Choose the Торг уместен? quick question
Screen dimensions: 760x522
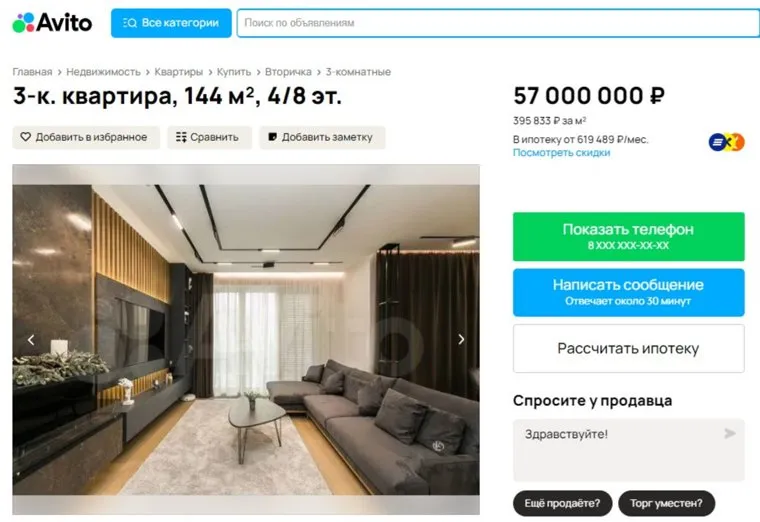(666, 504)
